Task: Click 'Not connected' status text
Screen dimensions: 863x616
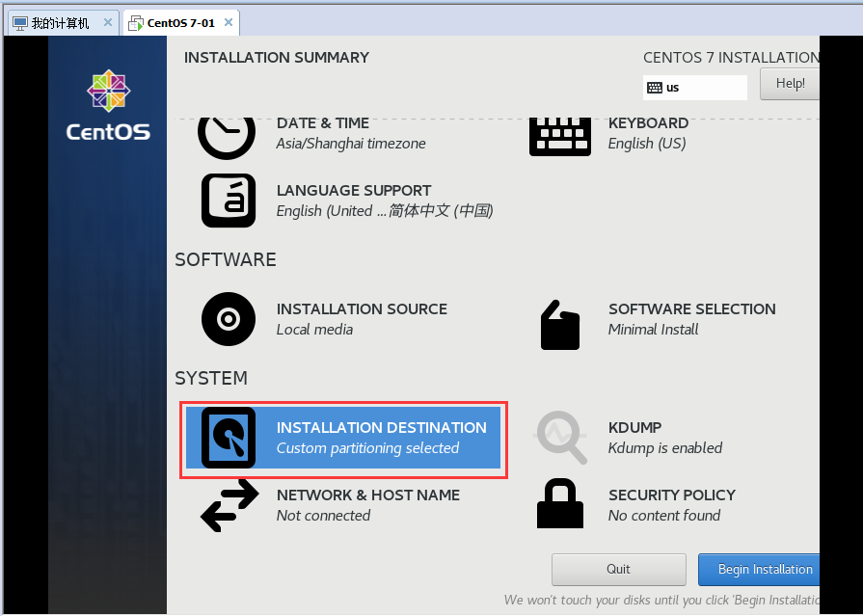Action: coord(323,516)
